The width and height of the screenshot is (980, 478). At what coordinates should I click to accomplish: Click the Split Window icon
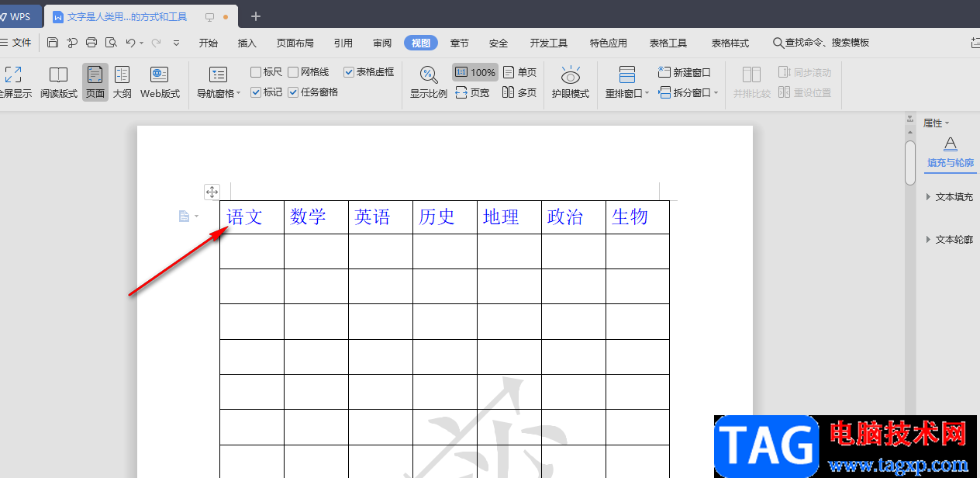click(664, 92)
